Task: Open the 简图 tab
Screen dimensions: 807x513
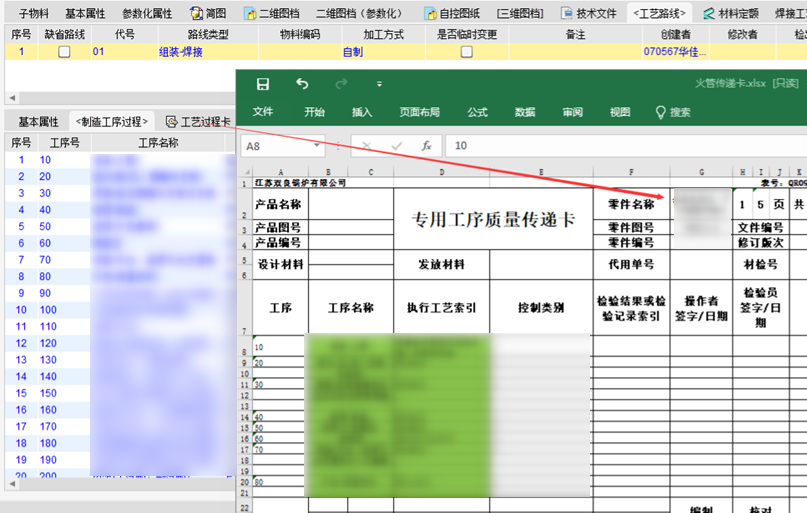Action: tap(208, 13)
